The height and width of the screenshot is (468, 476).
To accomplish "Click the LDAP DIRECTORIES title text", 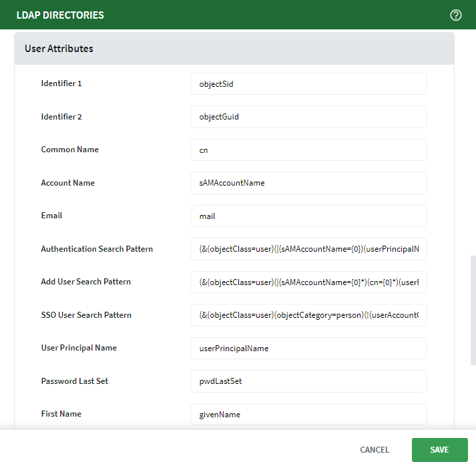I will tap(60, 15).
